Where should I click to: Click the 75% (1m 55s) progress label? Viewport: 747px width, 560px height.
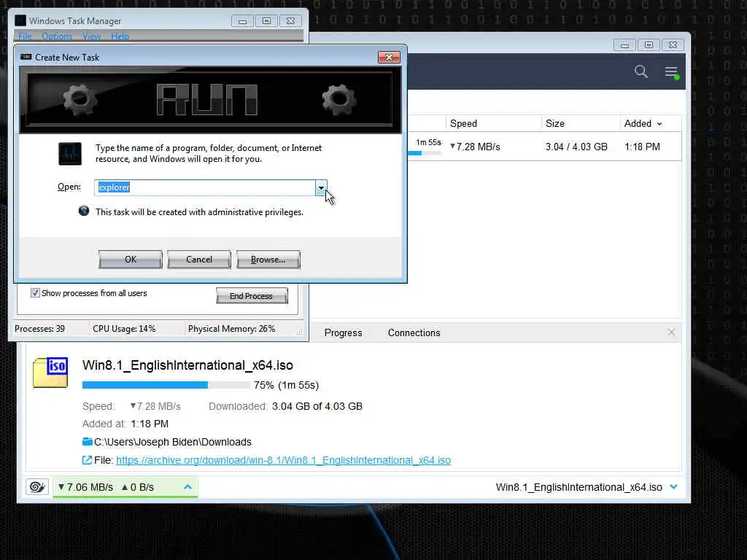coord(286,385)
